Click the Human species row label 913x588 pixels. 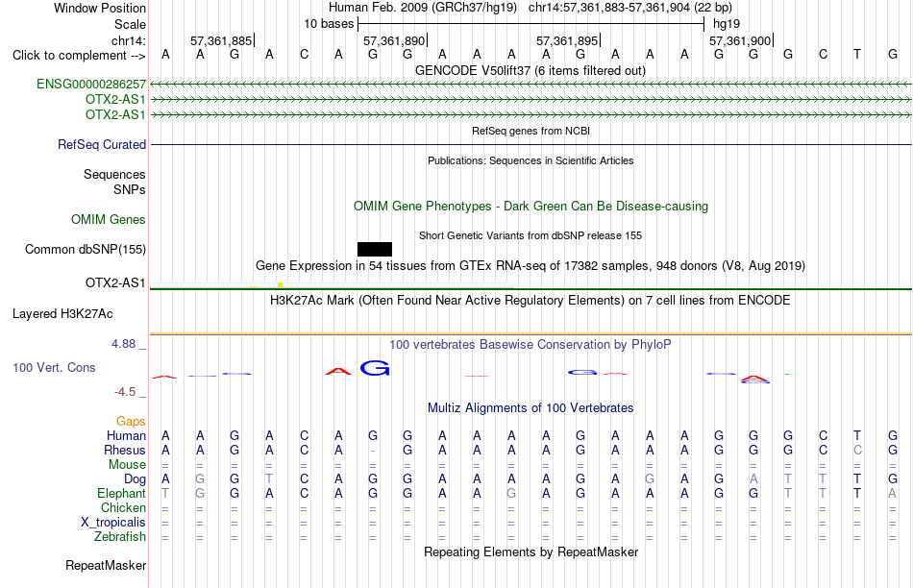coord(126,435)
